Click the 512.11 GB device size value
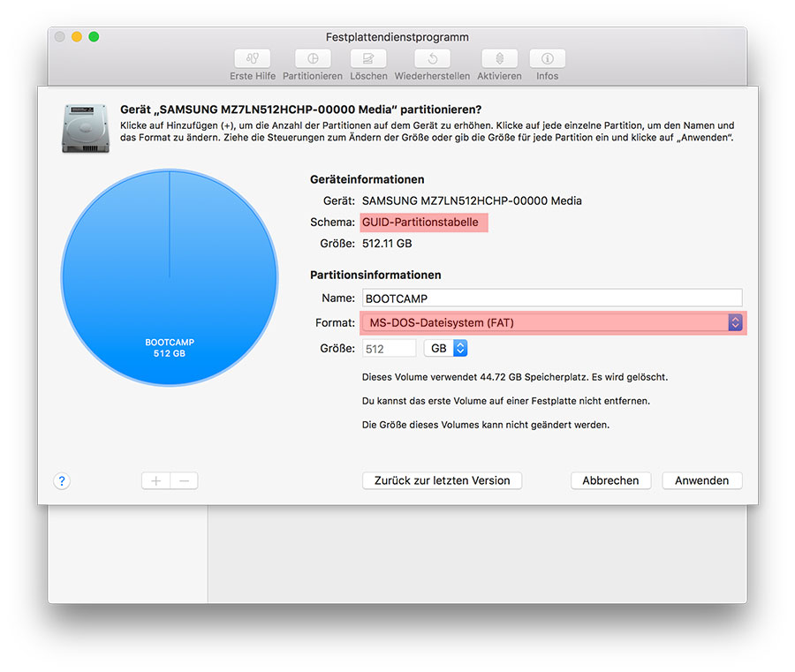 tap(387, 243)
